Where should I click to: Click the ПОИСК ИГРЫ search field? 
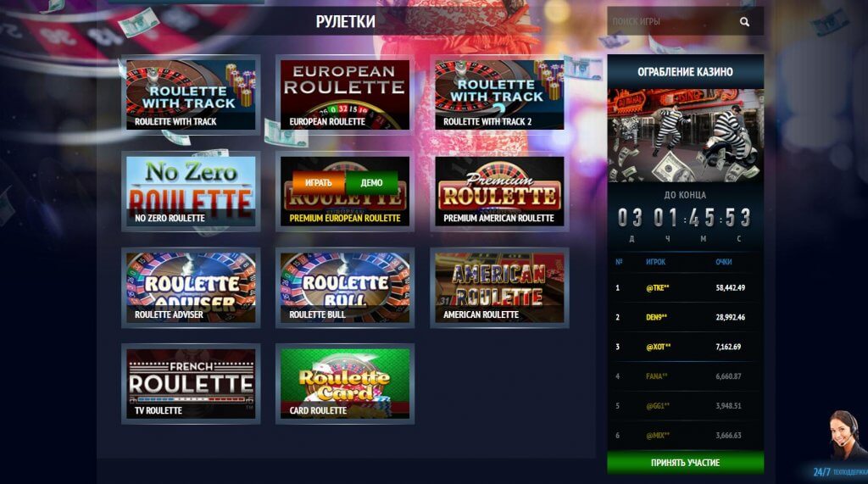coord(673,21)
